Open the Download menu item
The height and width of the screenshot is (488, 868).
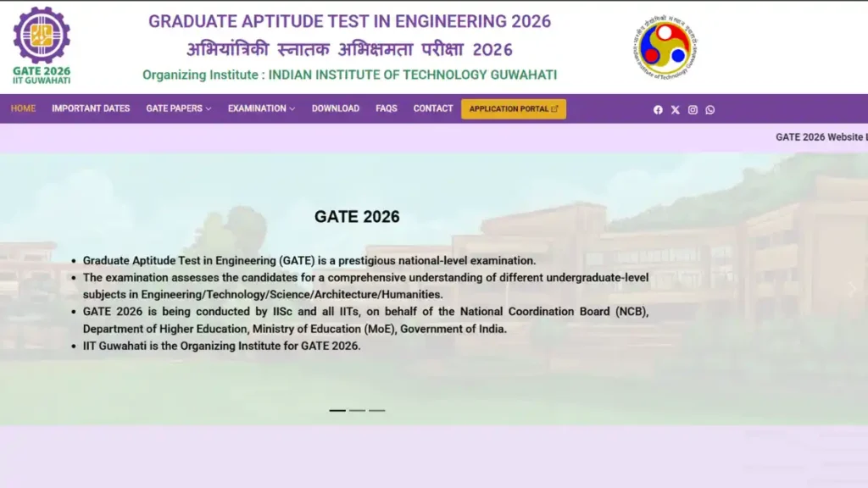point(335,108)
